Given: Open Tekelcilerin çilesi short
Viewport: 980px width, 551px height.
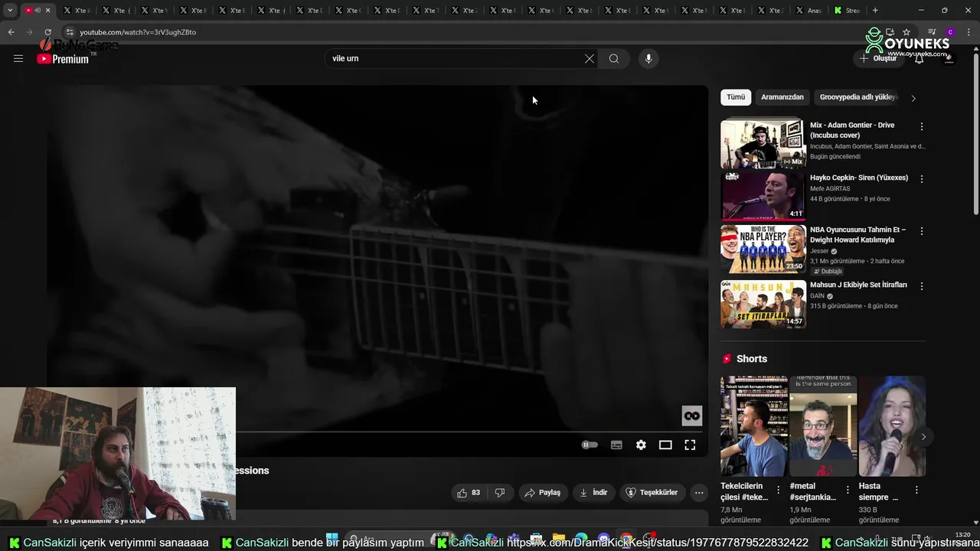Looking at the screenshot, I should pyautogui.click(x=753, y=426).
